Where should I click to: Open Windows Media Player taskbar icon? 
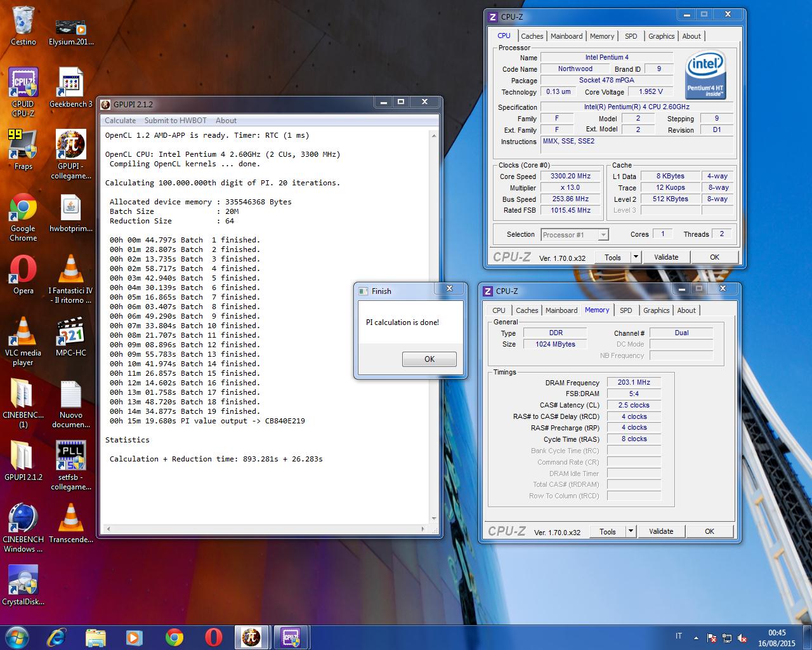pyautogui.click(x=134, y=637)
